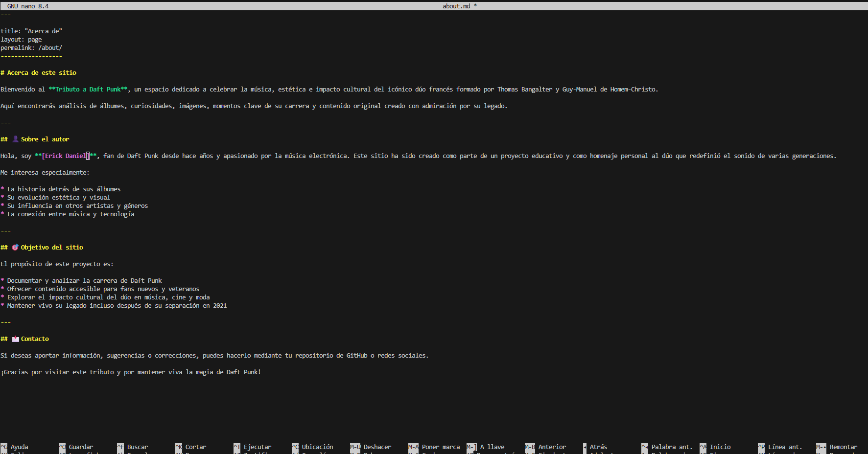Click the Atrás back shortcut
Viewport: 868px width, 454px height.
coord(595,447)
